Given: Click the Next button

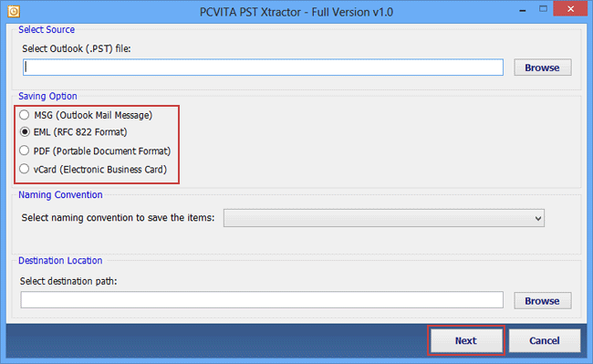Looking at the screenshot, I should 466,340.
